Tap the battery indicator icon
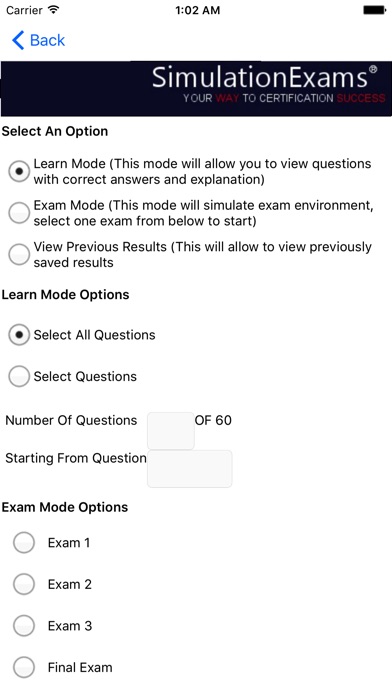This screenshot has height=696, width=392. [x=375, y=10]
